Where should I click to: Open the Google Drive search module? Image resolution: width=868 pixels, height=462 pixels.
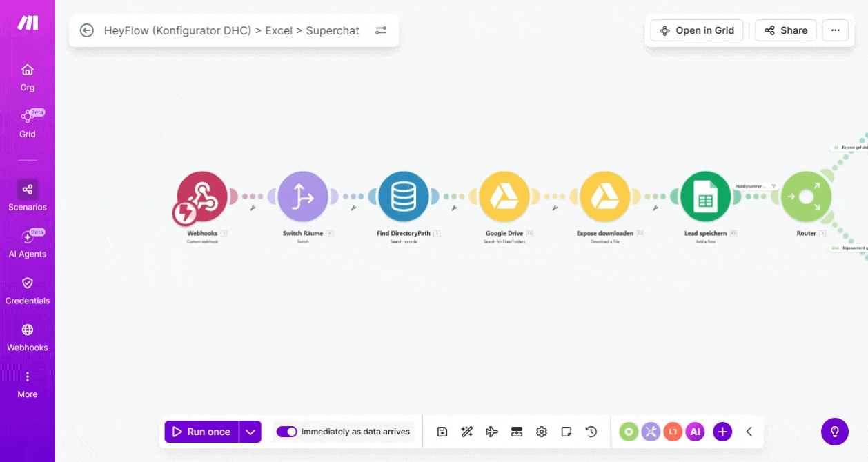[504, 197]
